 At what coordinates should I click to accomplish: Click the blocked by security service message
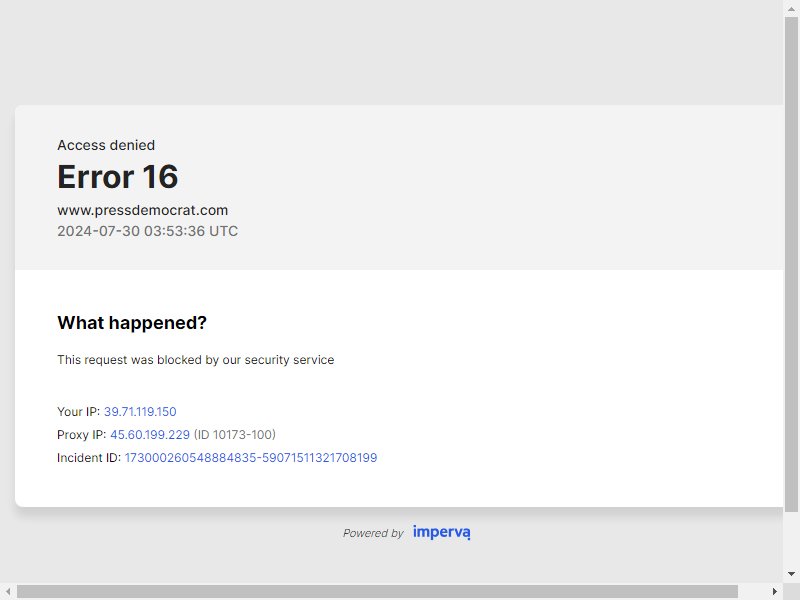coord(196,360)
